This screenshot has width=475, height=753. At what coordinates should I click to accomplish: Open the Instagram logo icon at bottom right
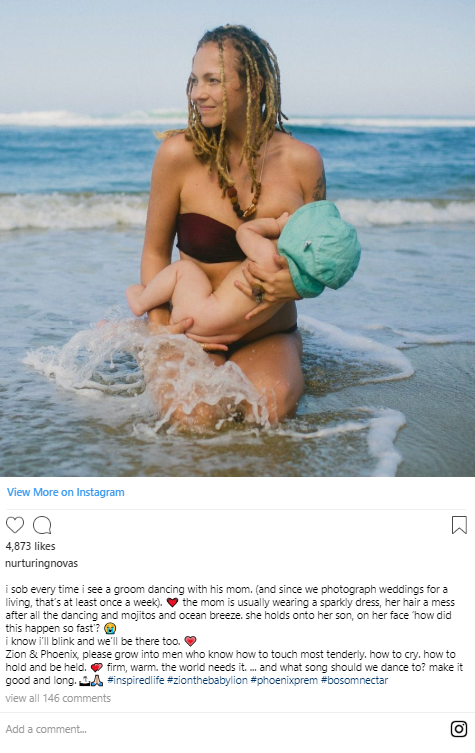pyautogui.click(x=459, y=729)
